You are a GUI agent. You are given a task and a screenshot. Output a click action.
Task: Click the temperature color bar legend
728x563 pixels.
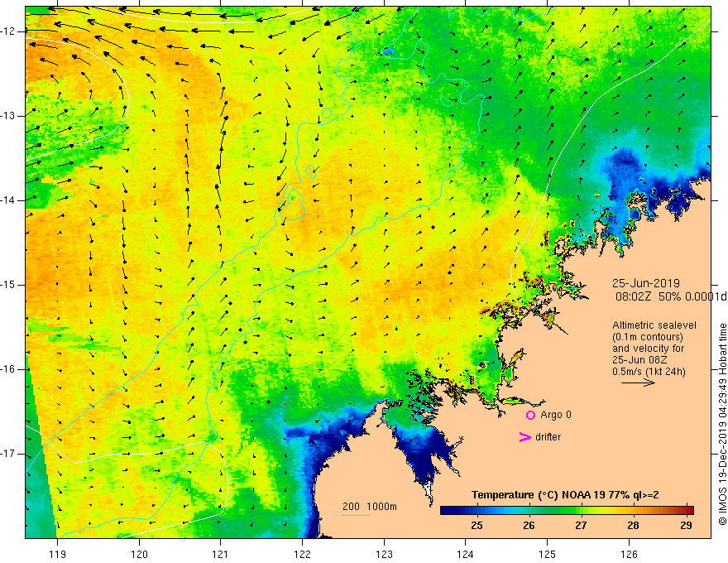point(567,511)
